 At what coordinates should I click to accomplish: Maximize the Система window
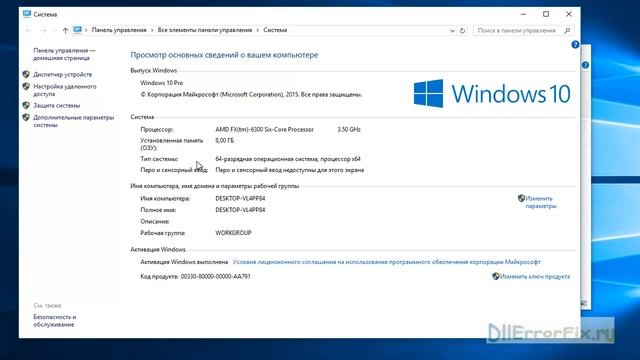coord(546,14)
